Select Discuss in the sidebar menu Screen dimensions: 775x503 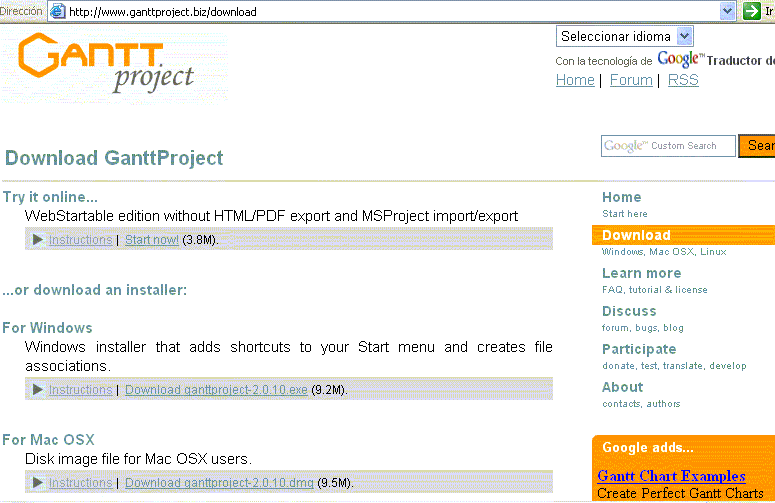(629, 311)
